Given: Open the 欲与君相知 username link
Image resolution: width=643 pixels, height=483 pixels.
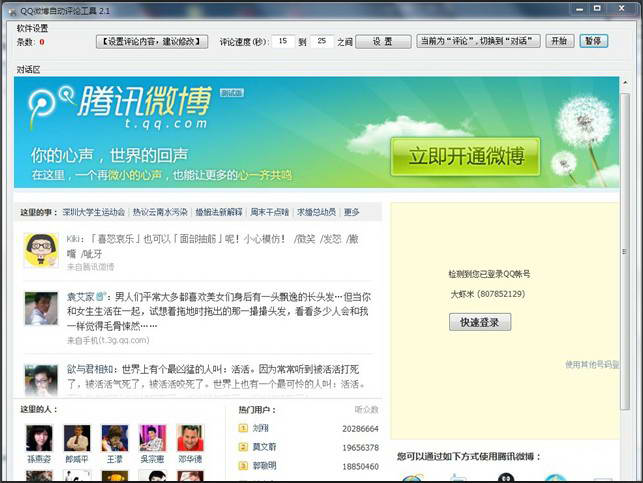Looking at the screenshot, I should [x=92, y=369].
